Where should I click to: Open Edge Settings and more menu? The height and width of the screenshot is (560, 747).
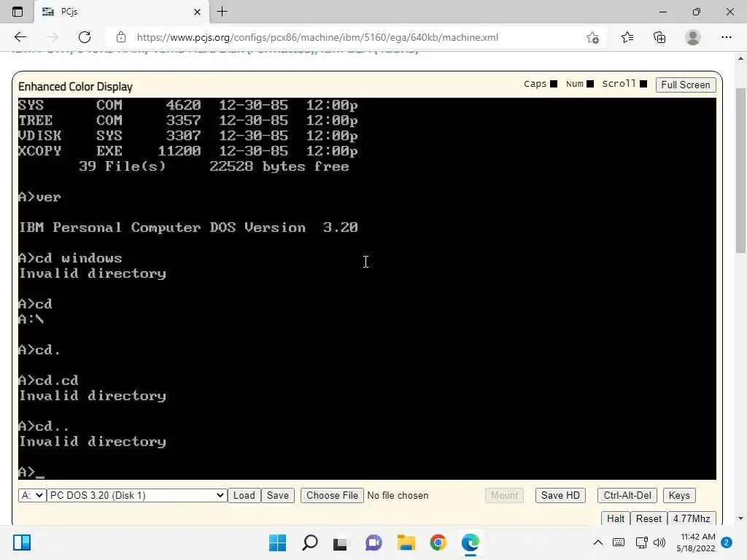(x=726, y=37)
